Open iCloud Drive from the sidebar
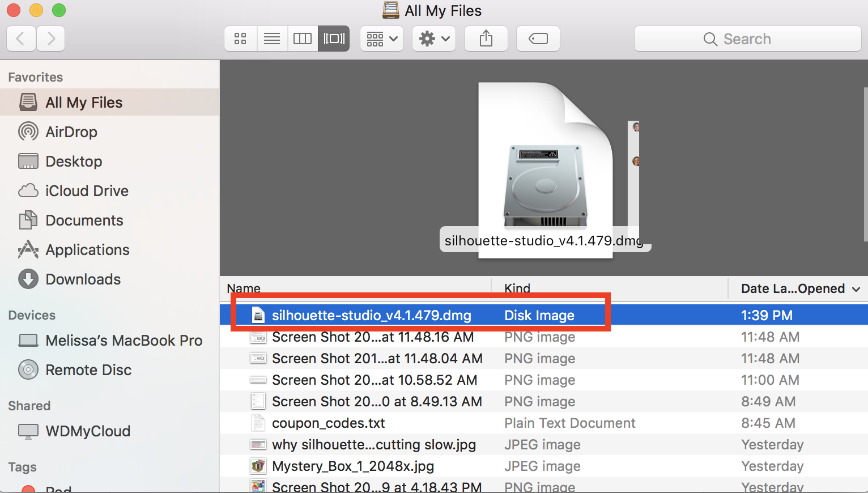Viewport: 868px width, 493px height. click(86, 190)
